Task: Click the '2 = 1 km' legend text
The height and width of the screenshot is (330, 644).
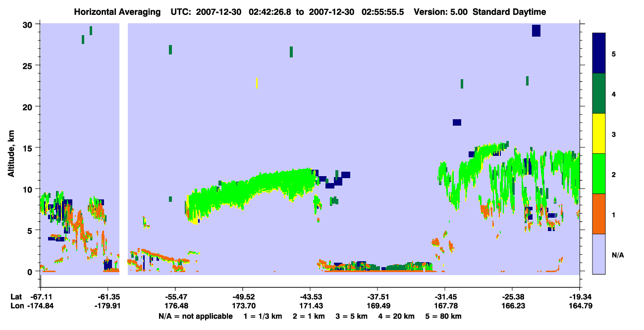Action: tap(308, 316)
